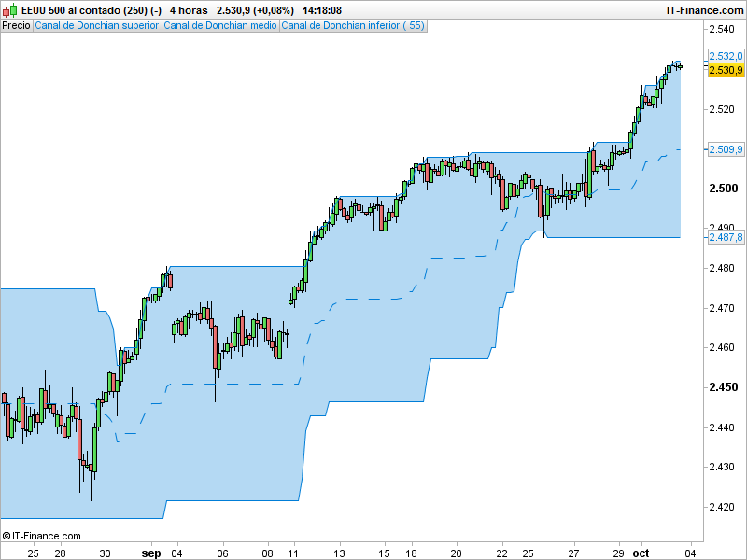
Task: Click date 13 on the time axis
Action: point(339,553)
